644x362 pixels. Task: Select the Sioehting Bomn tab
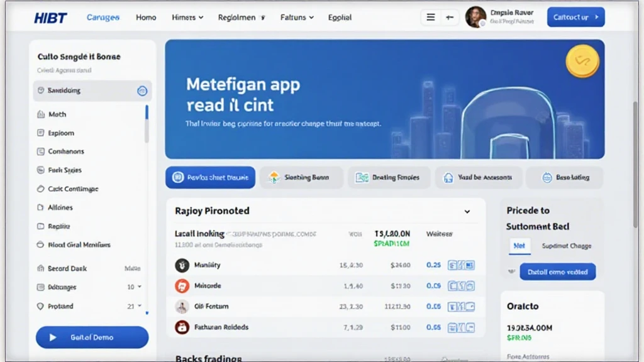coord(301,178)
